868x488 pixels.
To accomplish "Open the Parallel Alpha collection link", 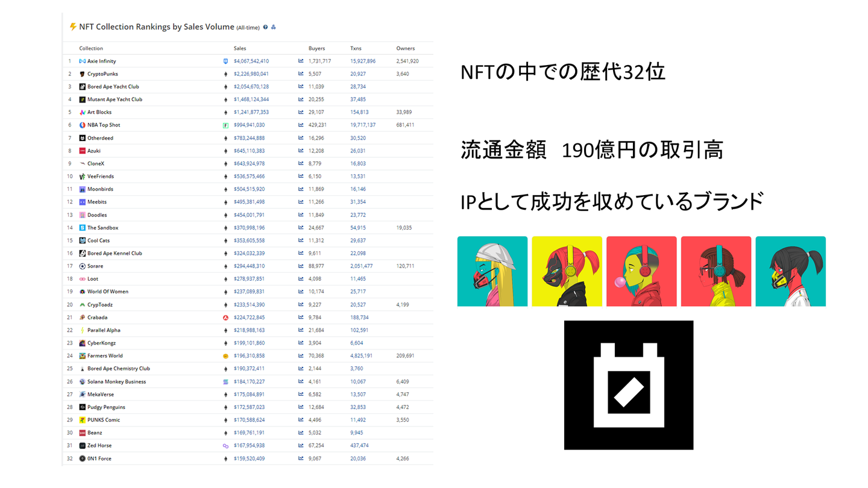I will click(104, 330).
